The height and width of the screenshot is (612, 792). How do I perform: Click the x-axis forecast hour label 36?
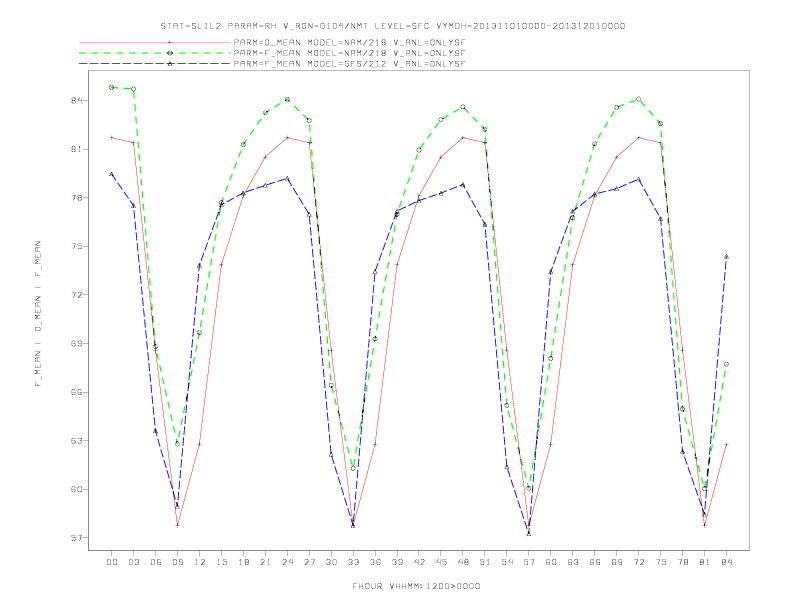pos(375,562)
